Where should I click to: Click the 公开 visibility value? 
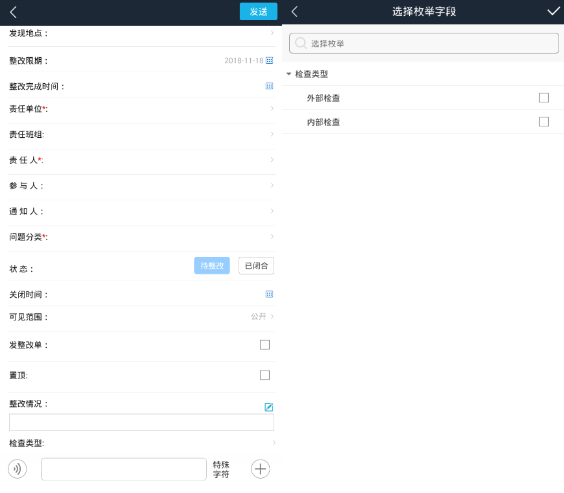pyautogui.click(x=258, y=316)
